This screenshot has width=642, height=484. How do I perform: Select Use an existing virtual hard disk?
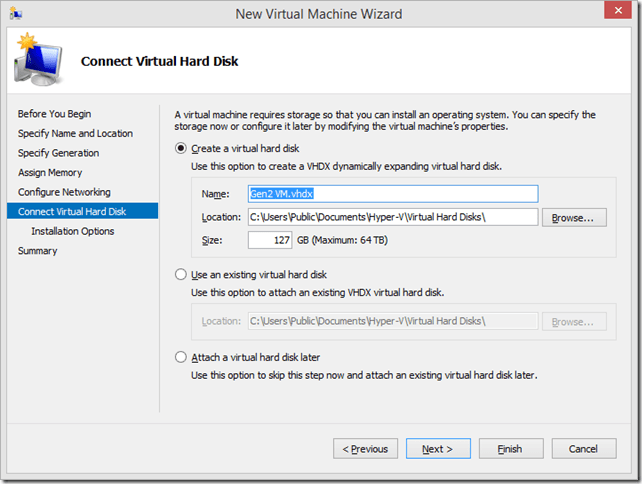(181, 274)
